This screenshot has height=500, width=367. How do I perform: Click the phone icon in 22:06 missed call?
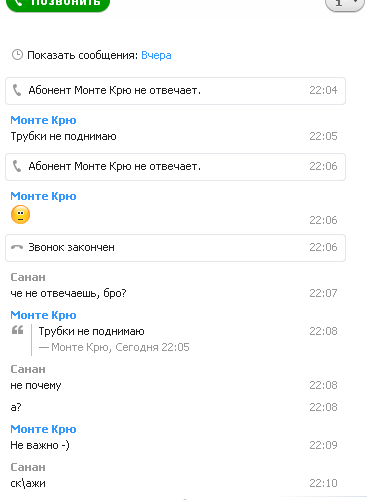click(17, 166)
